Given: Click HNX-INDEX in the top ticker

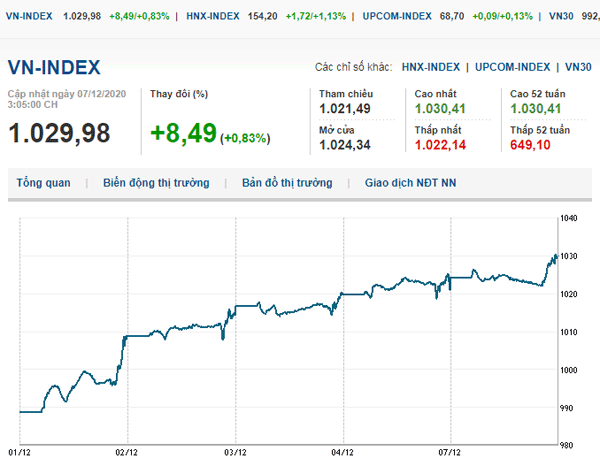Looking at the screenshot, I should (x=213, y=16).
